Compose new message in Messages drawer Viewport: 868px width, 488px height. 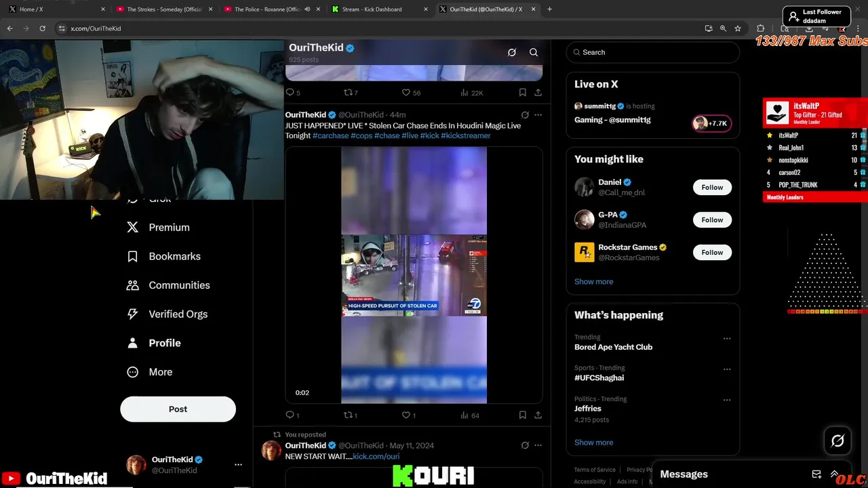click(816, 474)
